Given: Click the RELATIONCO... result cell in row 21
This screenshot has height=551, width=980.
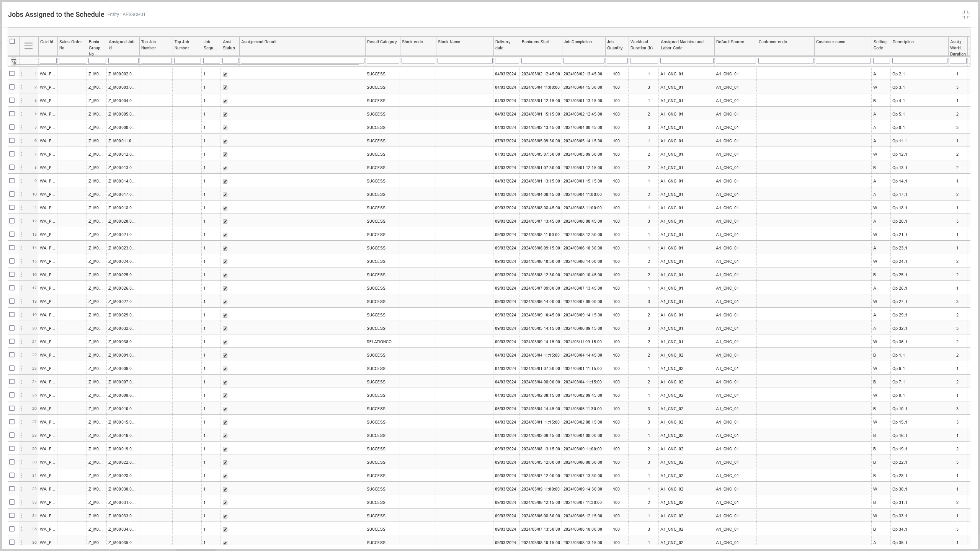Looking at the screenshot, I should click(x=381, y=342).
